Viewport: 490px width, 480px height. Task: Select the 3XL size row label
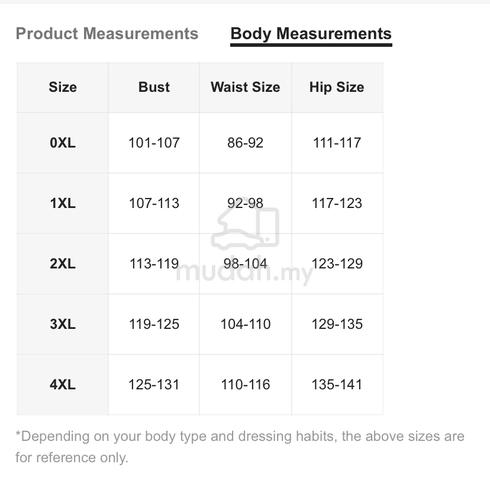point(63,324)
